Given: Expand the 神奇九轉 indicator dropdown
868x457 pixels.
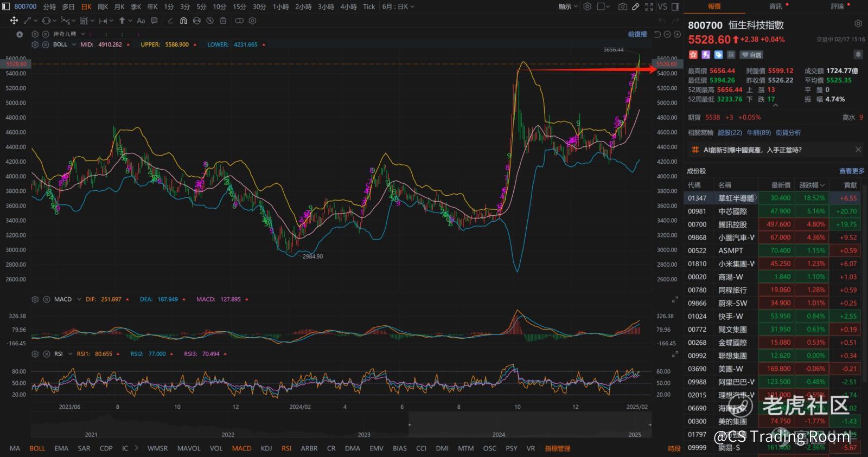Looking at the screenshot, I should (83, 34).
